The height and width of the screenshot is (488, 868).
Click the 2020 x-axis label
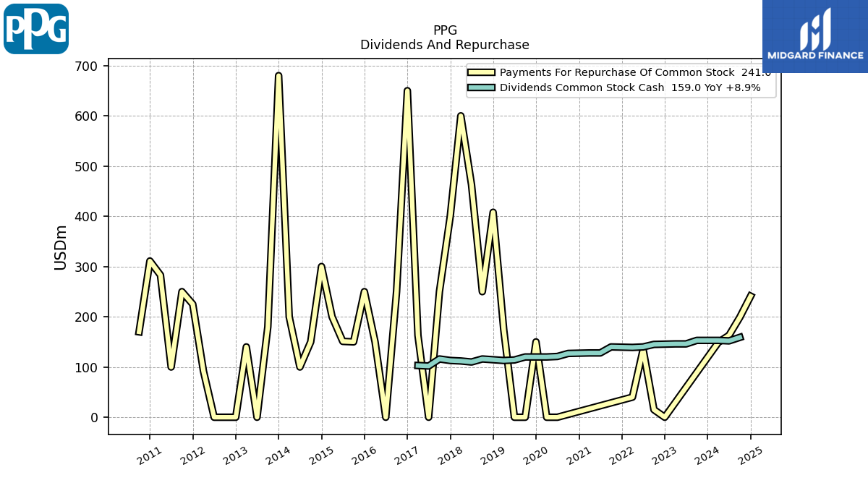[535, 455]
